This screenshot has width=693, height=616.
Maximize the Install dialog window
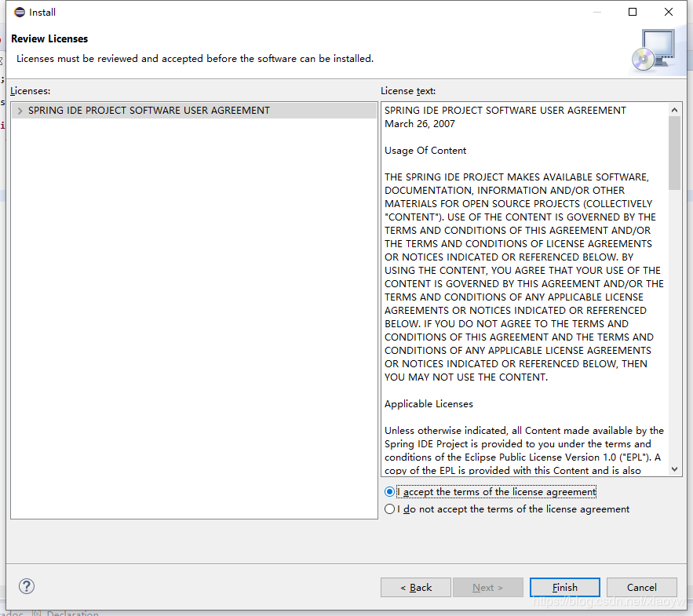point(633,12)
